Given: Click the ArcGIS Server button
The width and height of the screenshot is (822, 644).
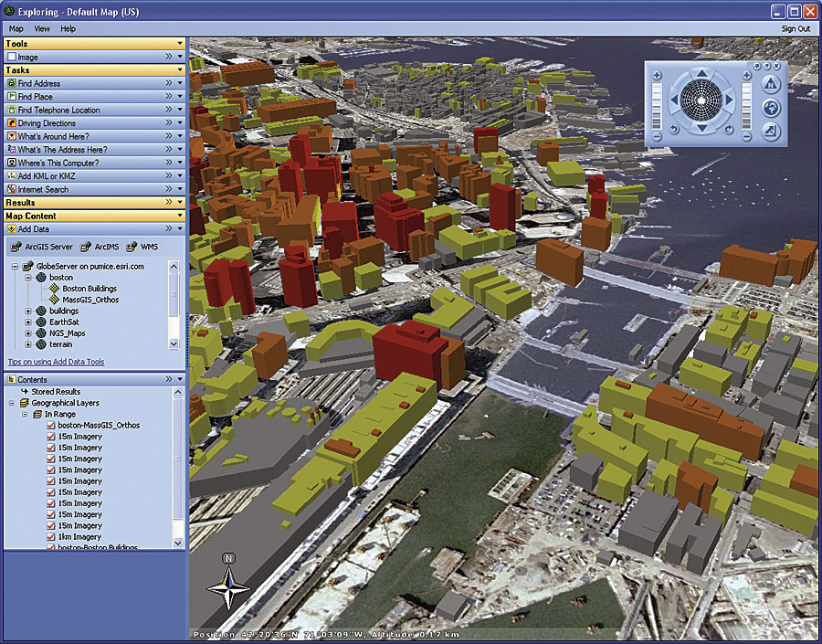Looking at the screenshot, I should (x=41, y=247).
